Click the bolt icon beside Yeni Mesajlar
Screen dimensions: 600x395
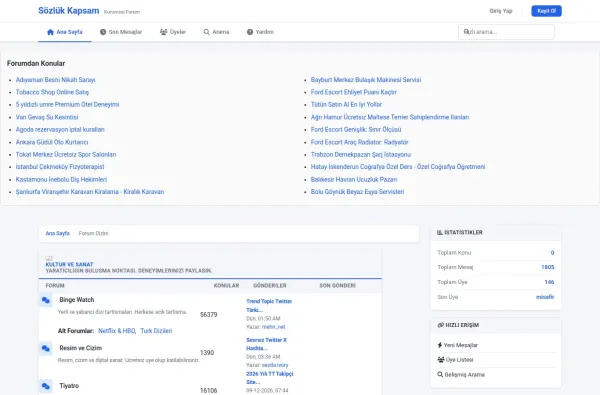[440, 345]
